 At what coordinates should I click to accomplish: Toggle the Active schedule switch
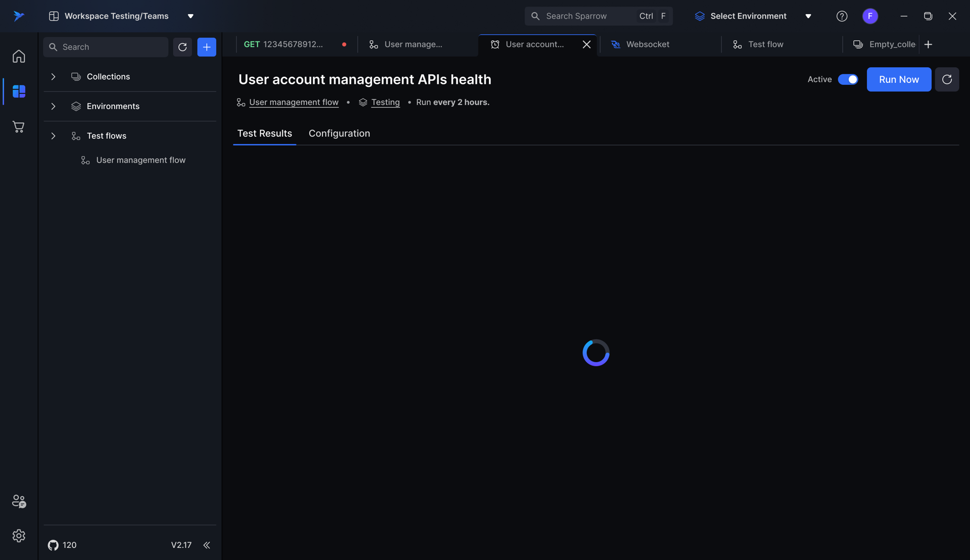(848, 79)
